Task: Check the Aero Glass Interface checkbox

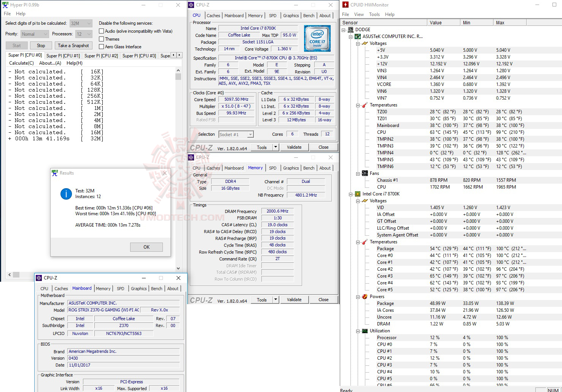Action: (101, 46)
